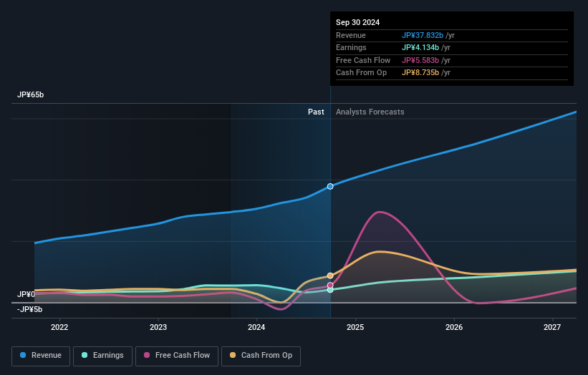The width and height of the screenshot is (588, 375).
Task: Click the Analysts Forecasts label
Action: (370, 112)
